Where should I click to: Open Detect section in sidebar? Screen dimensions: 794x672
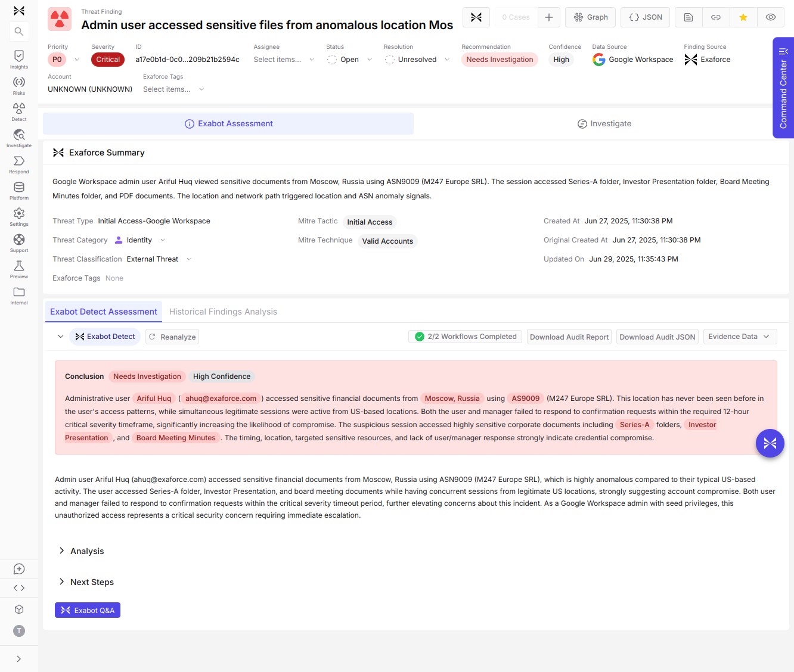(x=19, y=112)
